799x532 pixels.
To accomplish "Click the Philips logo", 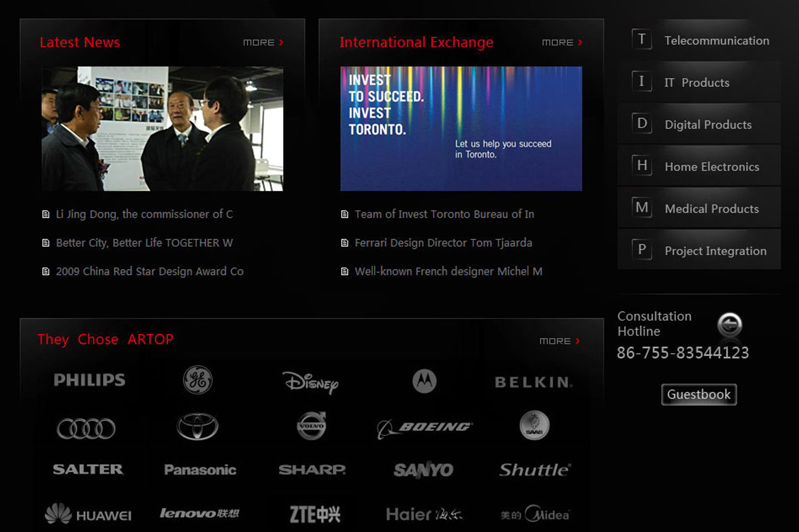I will click(89, 380).
